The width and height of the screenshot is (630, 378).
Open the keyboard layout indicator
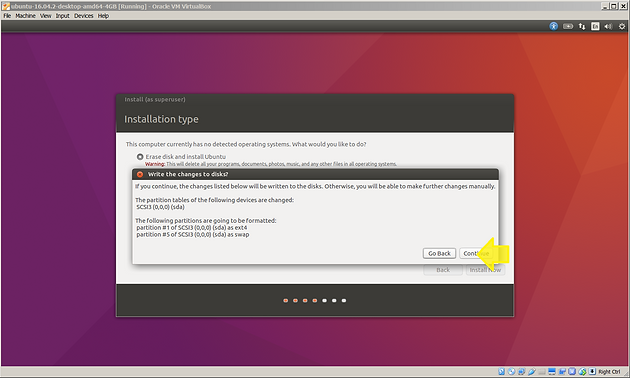click(x=595, y=26)
